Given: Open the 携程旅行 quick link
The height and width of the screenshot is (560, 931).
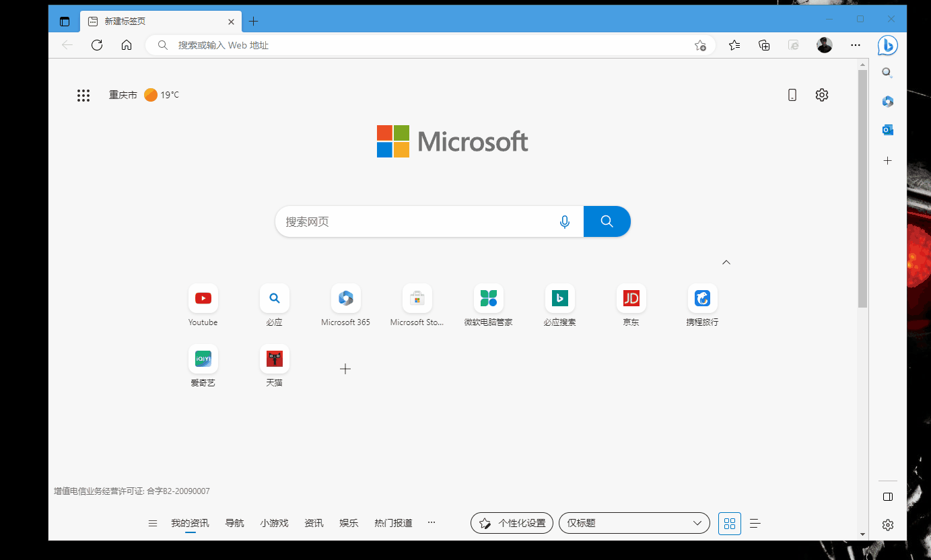Looking at the screenshot, I should 703,305.
